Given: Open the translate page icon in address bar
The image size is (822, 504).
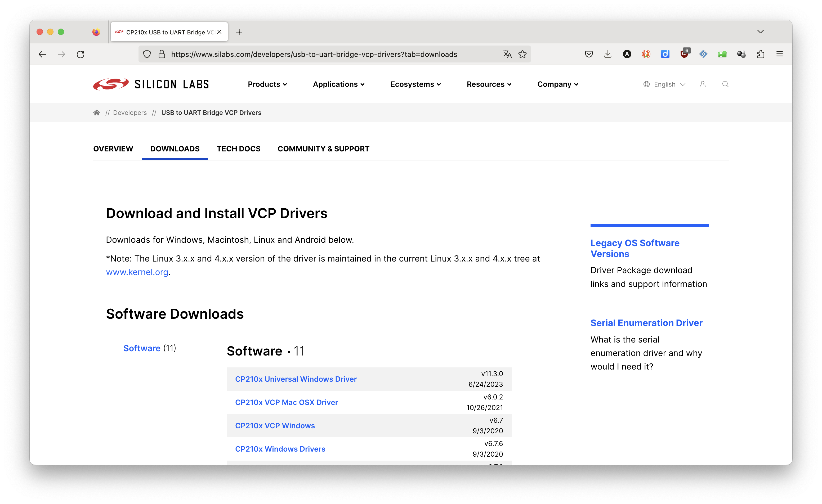Looking at the screenshot, I should coord(507,54).
